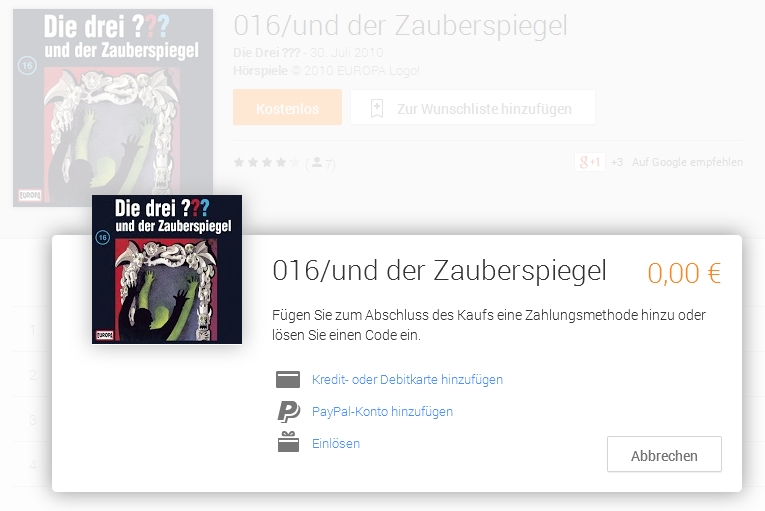Click the dimmed reviewer count person icon
This screenshot has height=511, width=765.
pyautogui.click(x=317, y=162)
